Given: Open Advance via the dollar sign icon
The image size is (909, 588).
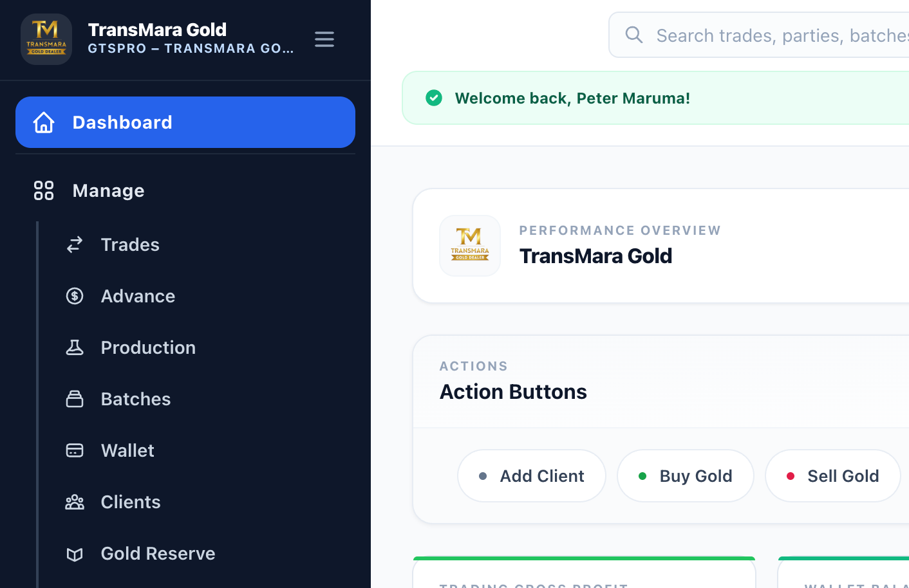Looking at the screenshot, I should [75, 296].
